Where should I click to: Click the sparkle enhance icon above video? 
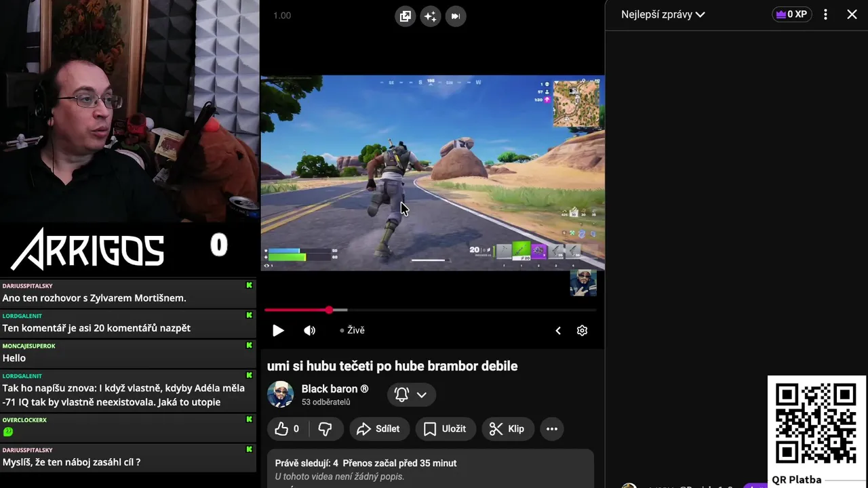431,16
